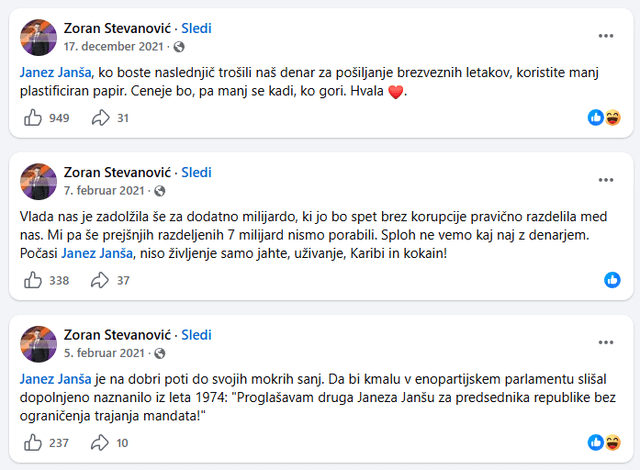
Task: View reactions on the 17. december post
Action: click(605, 118)
